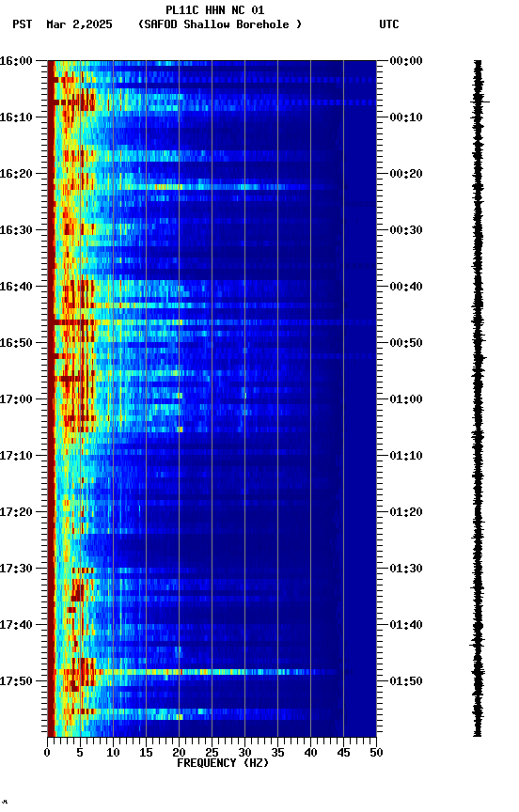Click the PST time label '16:10'
The width and height of the screenshot is (519, 812).
click(x=16, y=117)
